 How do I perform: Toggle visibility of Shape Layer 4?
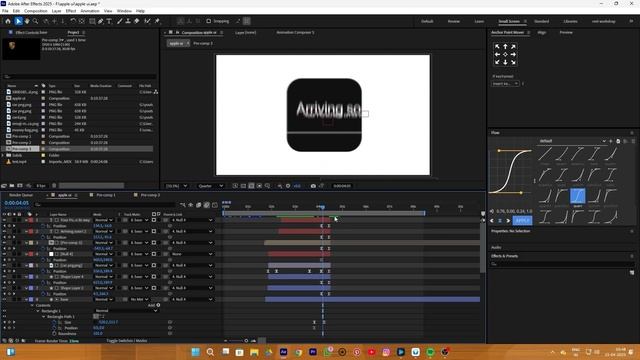pyautogui.click(x=4, y=277)
